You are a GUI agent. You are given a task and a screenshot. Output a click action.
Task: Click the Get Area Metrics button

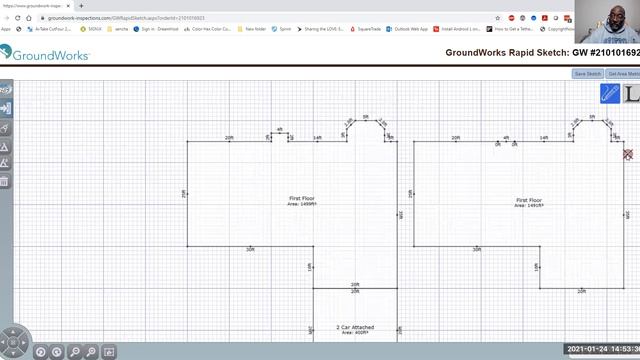click(x=623, y=74)
